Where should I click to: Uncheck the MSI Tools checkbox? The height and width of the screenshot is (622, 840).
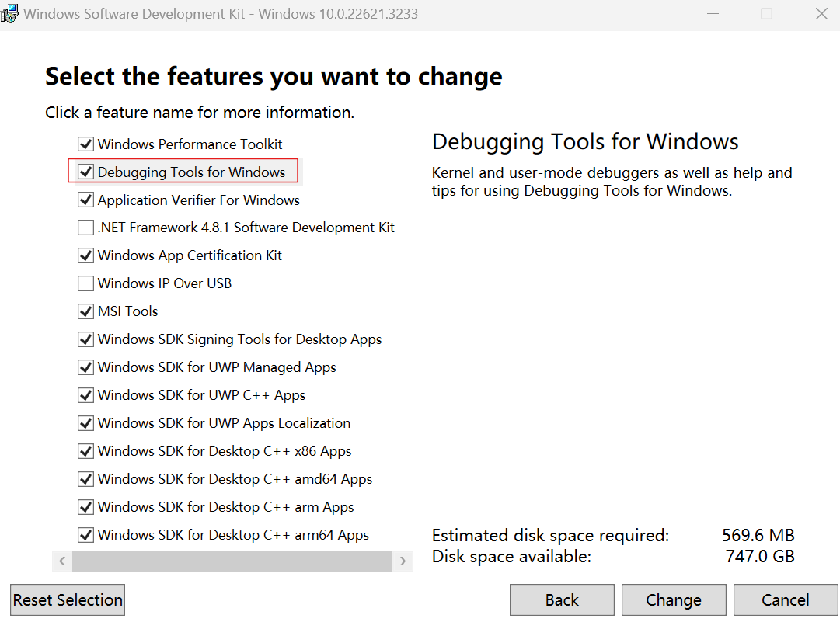85,311
